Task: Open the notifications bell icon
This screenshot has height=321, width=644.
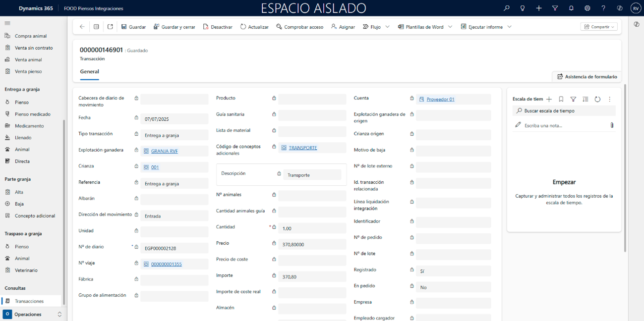Action: click(571, 8)
